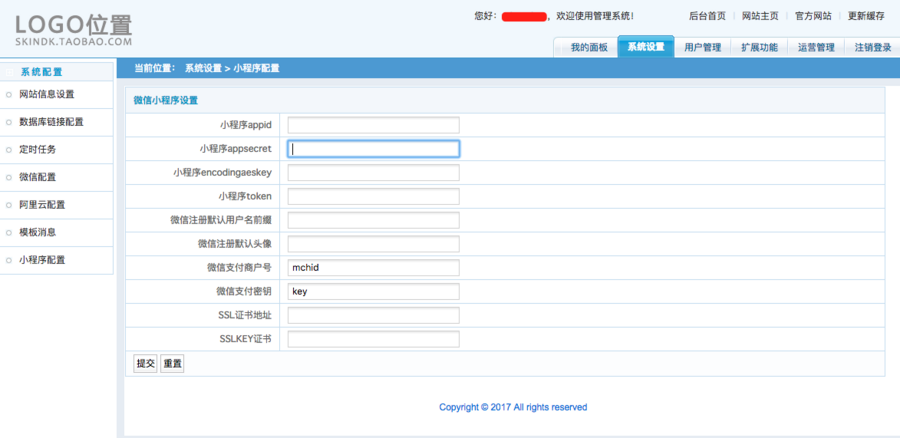Click the LOGO位置 site logo
Image resolution: width=900 pixels, height=438 pixels.
(73, 29)
